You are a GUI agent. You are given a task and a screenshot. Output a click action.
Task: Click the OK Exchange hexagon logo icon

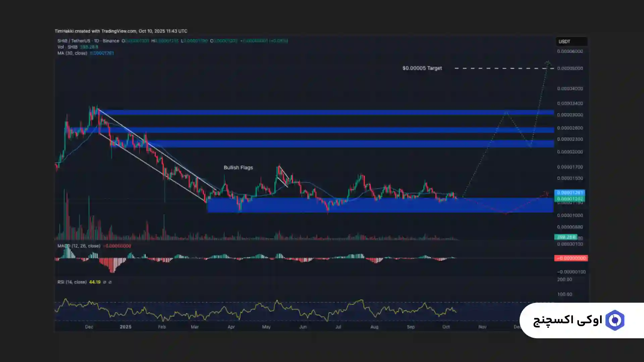tap(614, 320)
